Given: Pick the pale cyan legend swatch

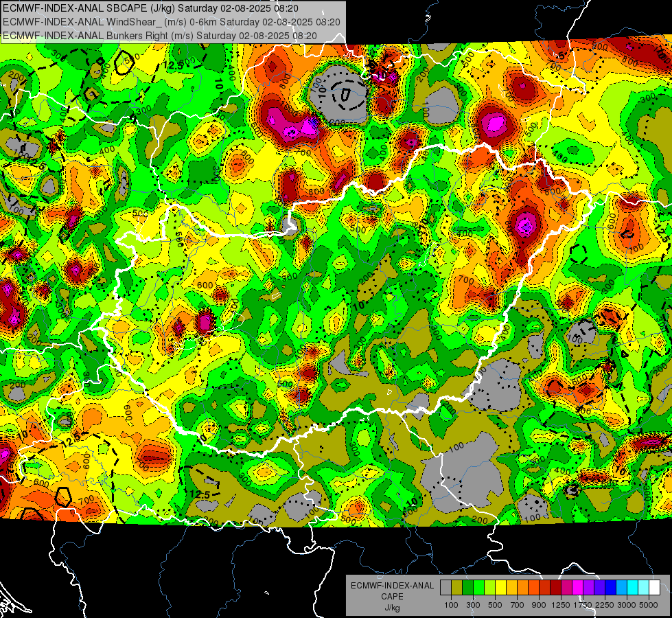Looking at the screenshot, I should point(644,588).
